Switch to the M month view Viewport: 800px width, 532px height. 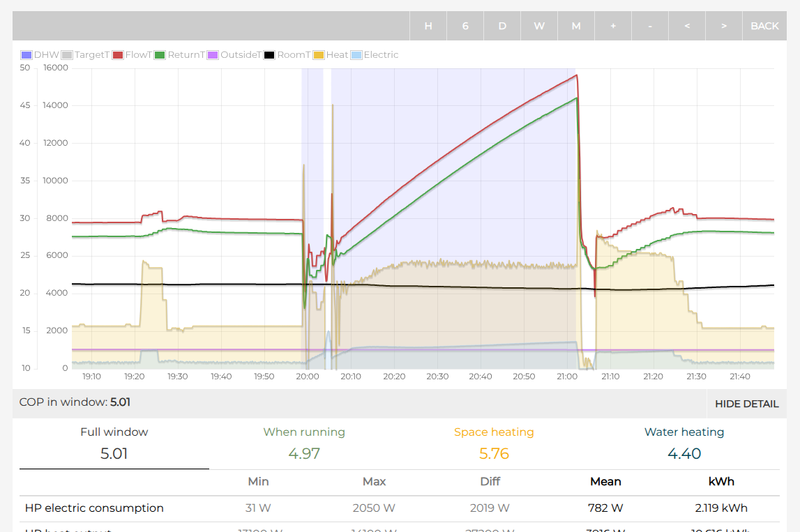point(576,26)
